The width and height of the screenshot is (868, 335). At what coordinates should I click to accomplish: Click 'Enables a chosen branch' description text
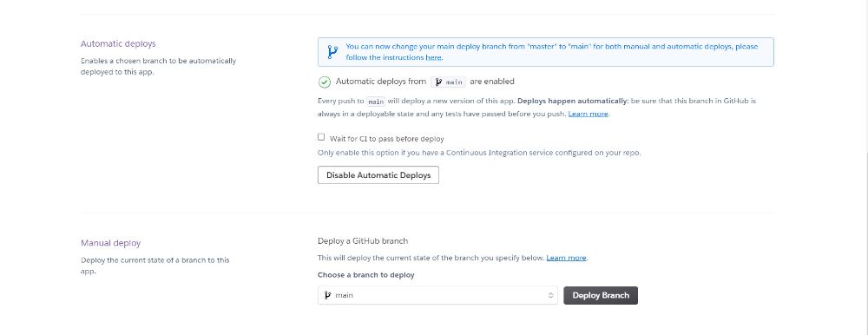[x=158, y=67]
